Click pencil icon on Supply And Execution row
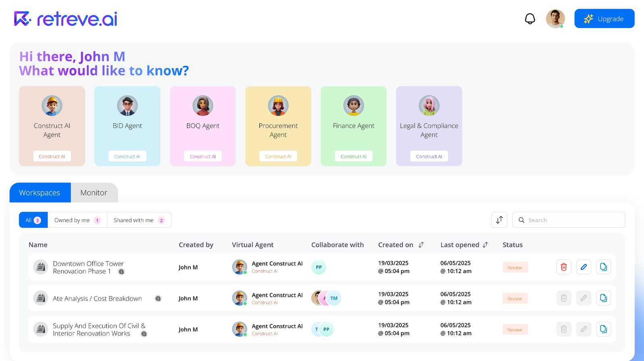Image resolution: width=644 pixels, height=361 pixels. click(584, 329)
